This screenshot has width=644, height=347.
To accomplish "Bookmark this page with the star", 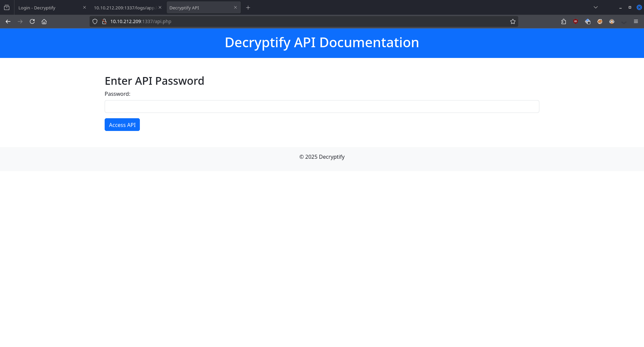I will click(513, 21).
